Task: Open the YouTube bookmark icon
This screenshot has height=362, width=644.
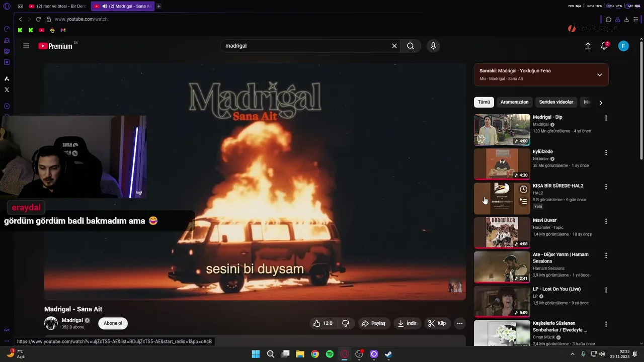Action: coord(42,30)
